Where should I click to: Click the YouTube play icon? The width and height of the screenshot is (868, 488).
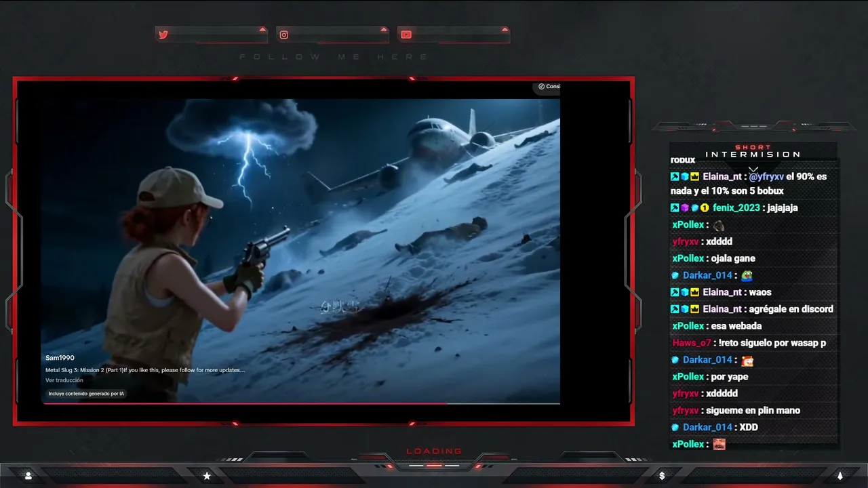tap(406, 35)
